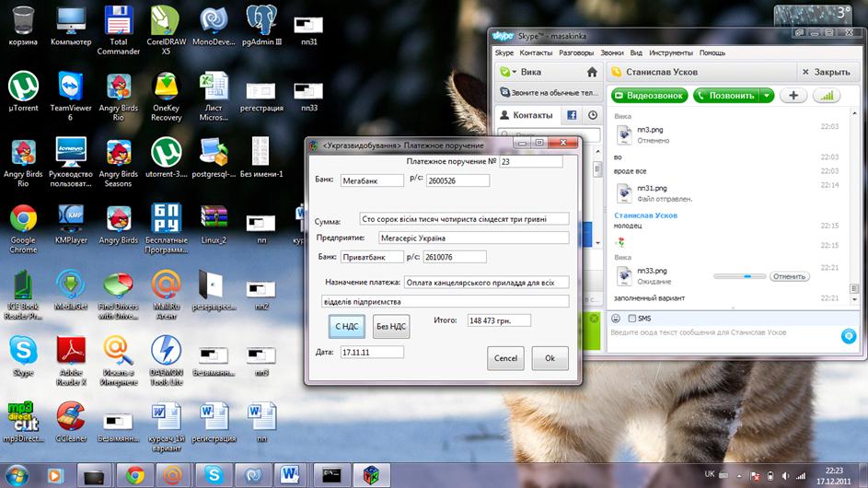
Task: Open the call quality signal bars icon
Action: (825, 95)
